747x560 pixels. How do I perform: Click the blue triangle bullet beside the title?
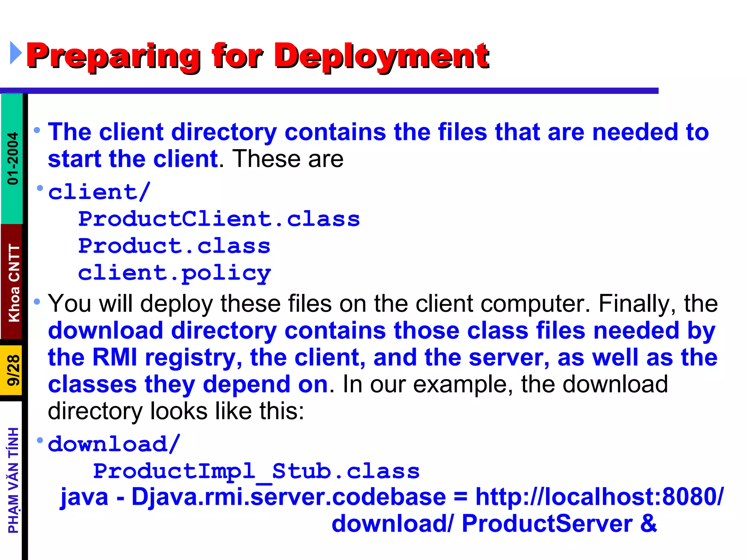[x=16, y=53]
